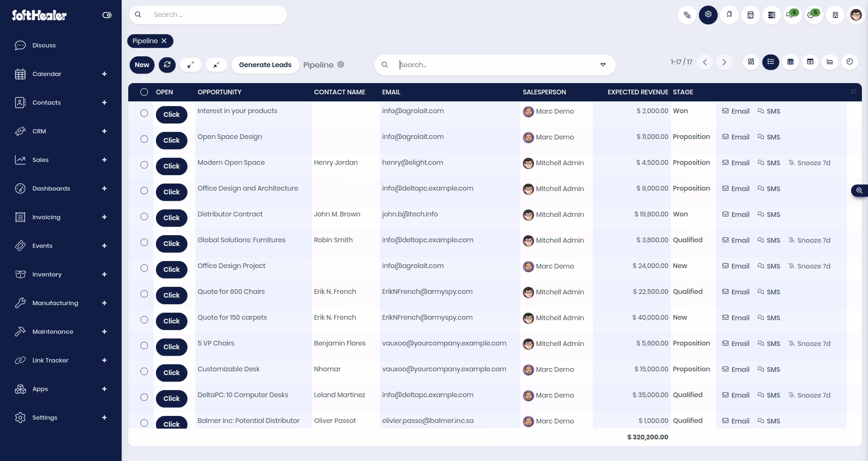Click the refresh list icon button

[167, 65]
